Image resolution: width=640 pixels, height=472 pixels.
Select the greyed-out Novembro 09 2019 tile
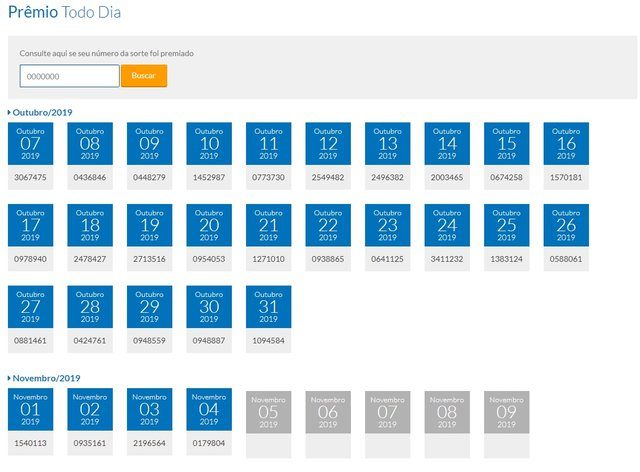tap(507, 411)
